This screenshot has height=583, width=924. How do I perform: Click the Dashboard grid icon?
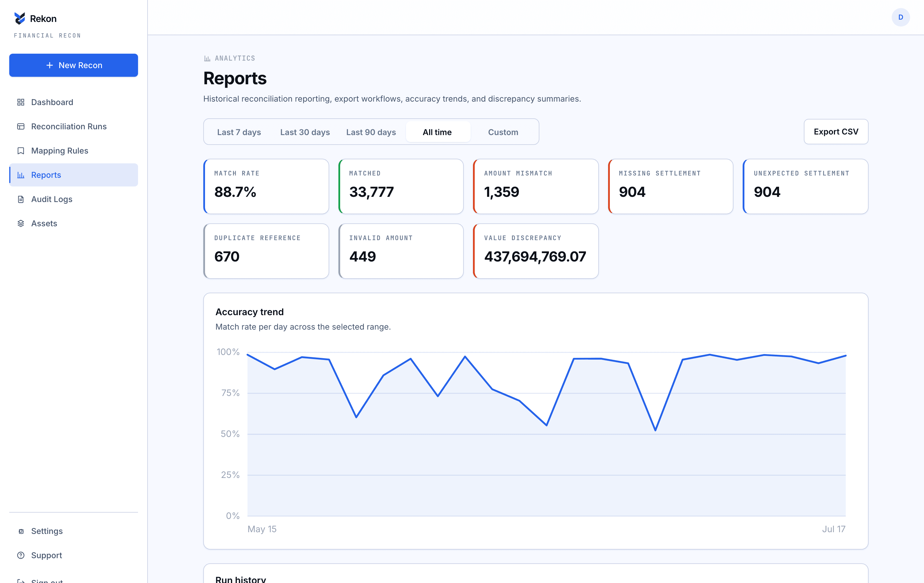pos(21,102)
